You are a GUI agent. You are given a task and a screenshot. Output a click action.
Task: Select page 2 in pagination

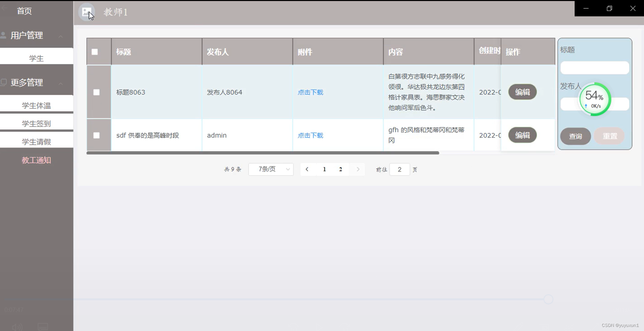tap(340, 169)
